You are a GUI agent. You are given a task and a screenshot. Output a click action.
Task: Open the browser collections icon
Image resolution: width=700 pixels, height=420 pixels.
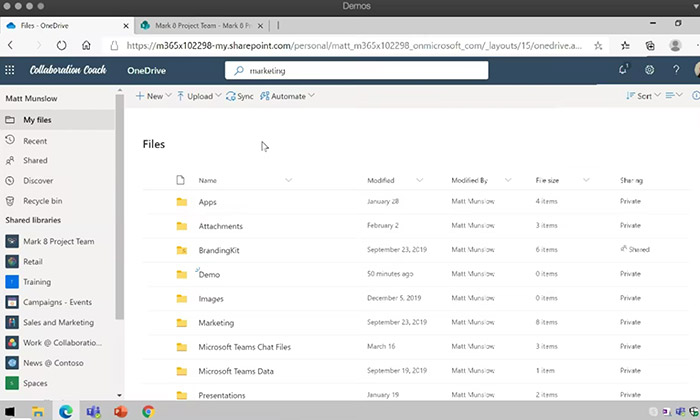tap(650, 45)
